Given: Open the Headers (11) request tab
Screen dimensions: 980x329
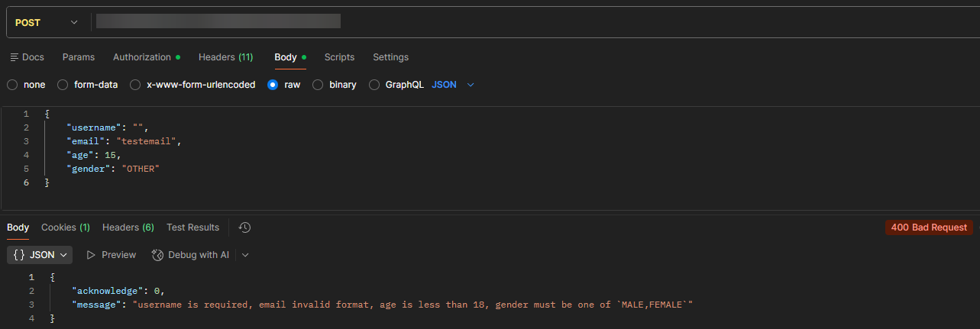Looking at the screenshot, I should (226, 57).
